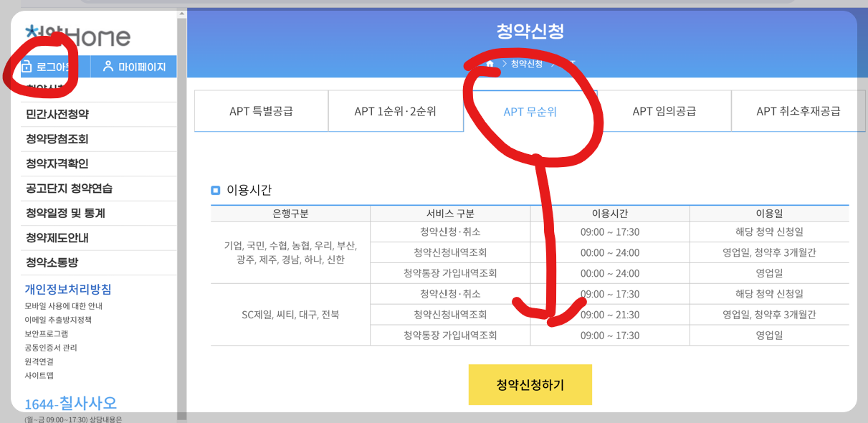Open the APT 임의공급 tab
868x423 pixels.
pyautogui.click(x=664, y=111)
